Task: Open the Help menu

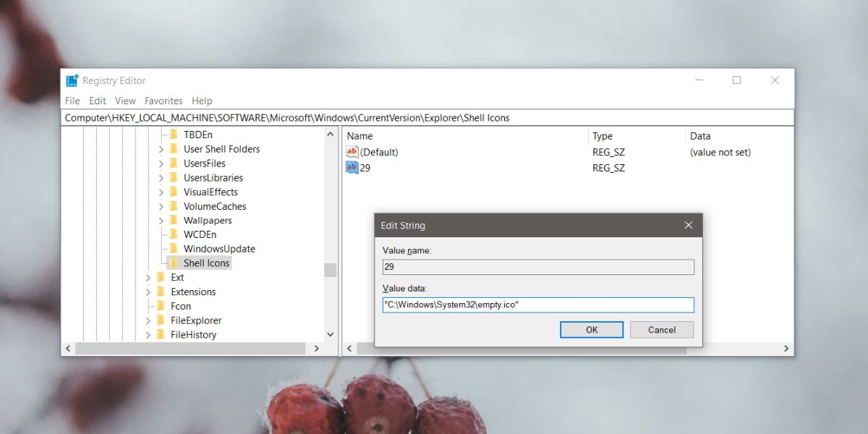Action: (202, 101)
